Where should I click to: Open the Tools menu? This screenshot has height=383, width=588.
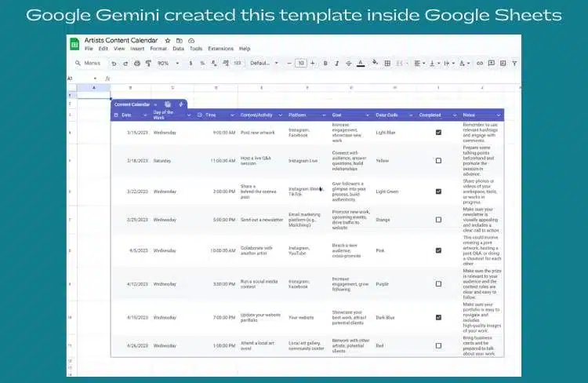point(196,49)
